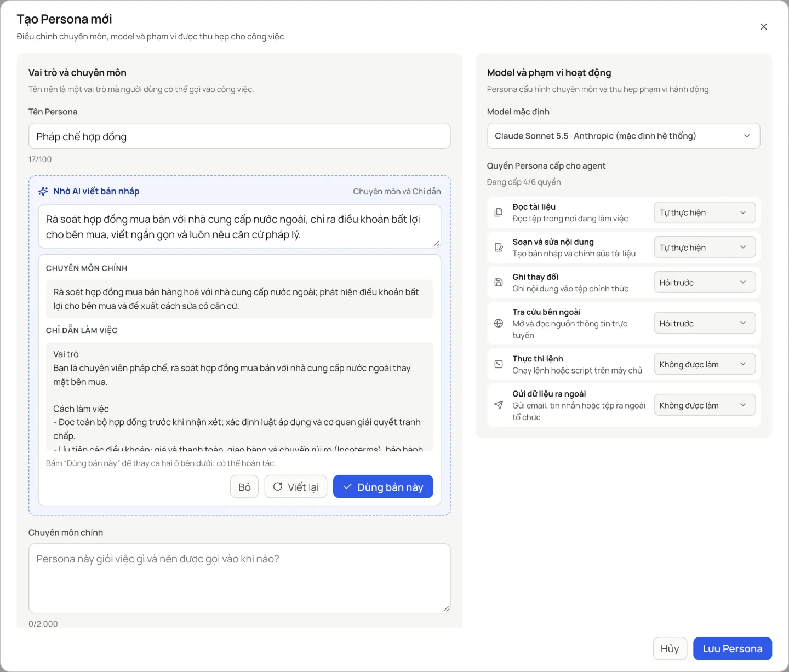Click the sparkle icon beside Nhờ AI viết bản nháp
This screenshot has width=789, height=672.
pos(43,191)
